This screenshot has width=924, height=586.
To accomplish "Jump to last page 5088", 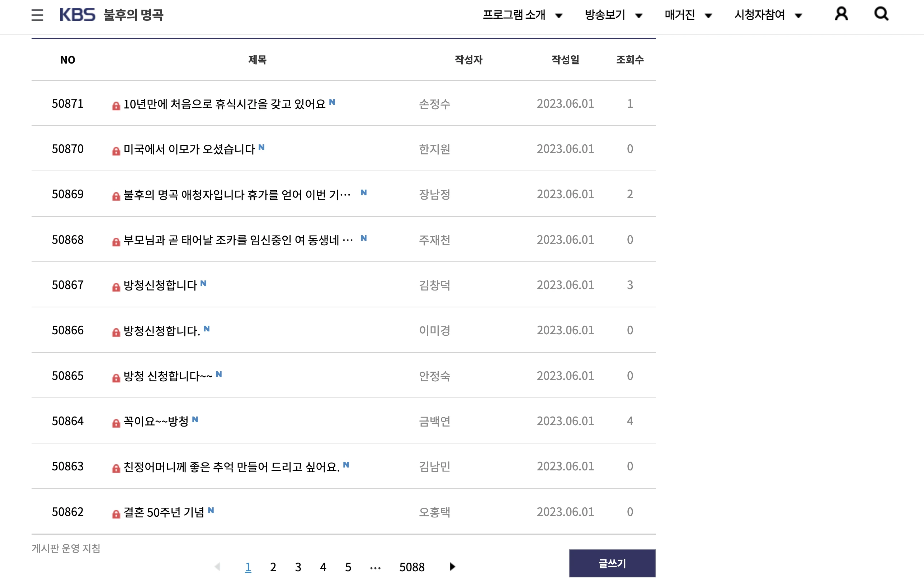I will [x=412, y=567].
